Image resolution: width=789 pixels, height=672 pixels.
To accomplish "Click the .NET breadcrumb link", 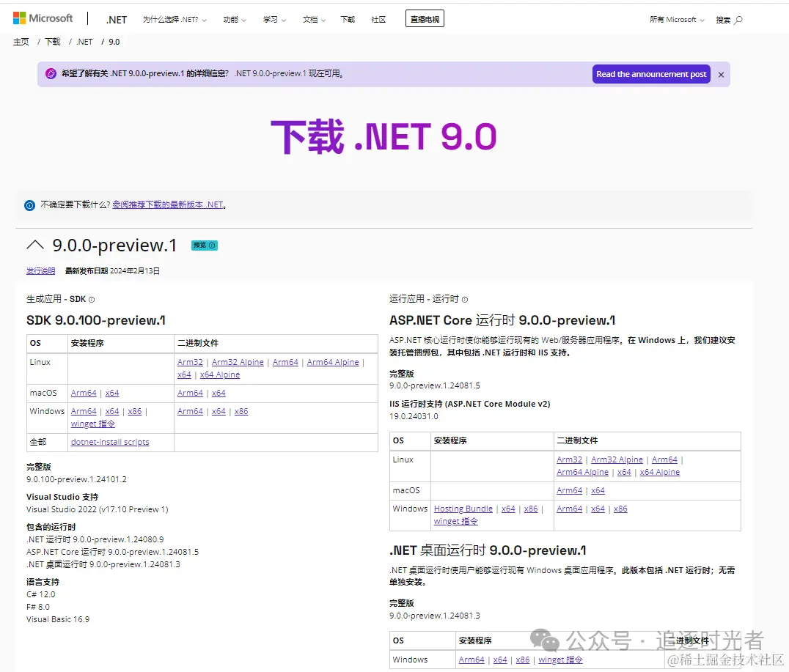I will (x=84, y=42).
